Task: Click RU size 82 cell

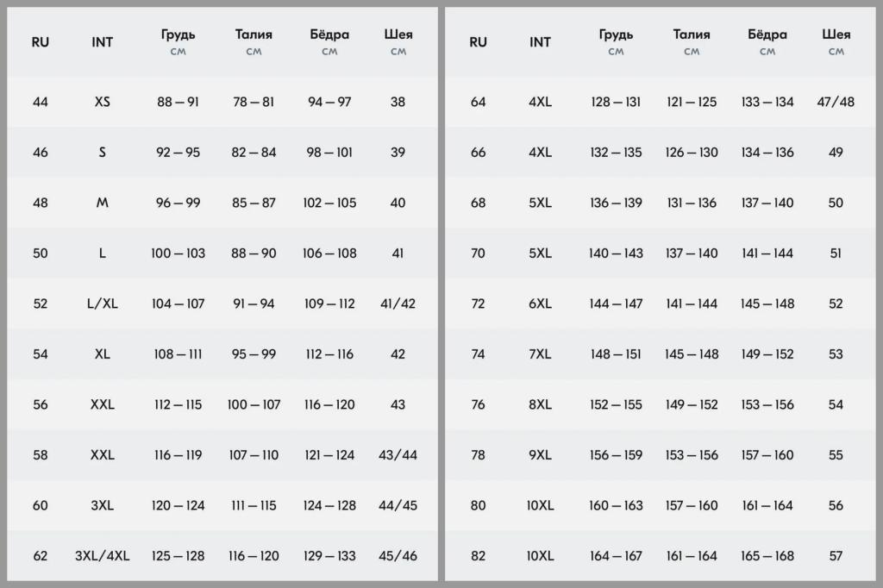Action: 479,556
